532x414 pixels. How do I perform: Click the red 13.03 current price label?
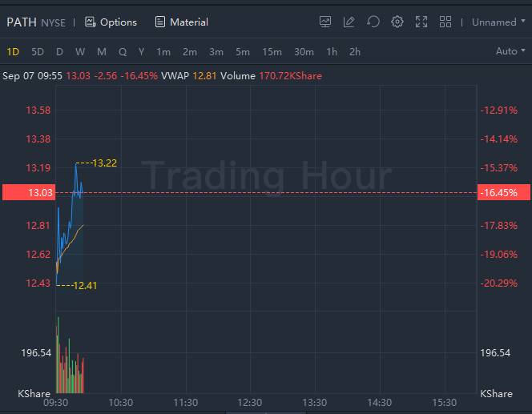coord(27,192)
